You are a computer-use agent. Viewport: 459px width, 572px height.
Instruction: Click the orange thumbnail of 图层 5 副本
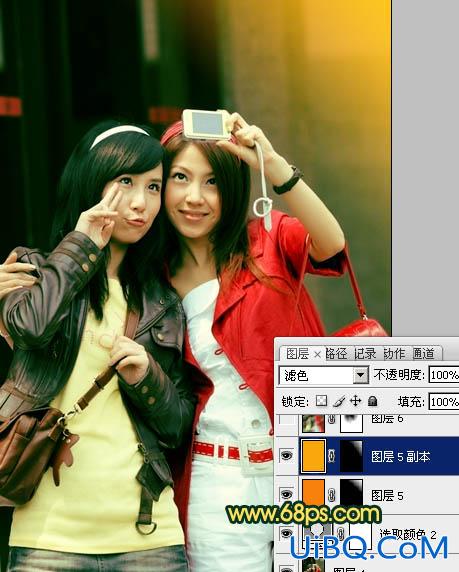pyautogui.click(x=313, y=456)
